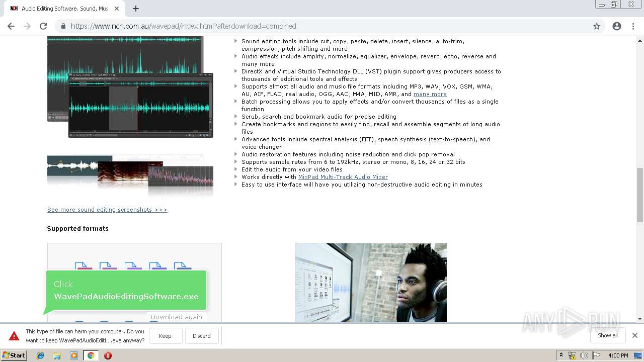Image resolution: width=644 pixels, height=362 pixels.
Task: Open the MixPad Multi-Track Audio Mixer link
Action: 343,177
